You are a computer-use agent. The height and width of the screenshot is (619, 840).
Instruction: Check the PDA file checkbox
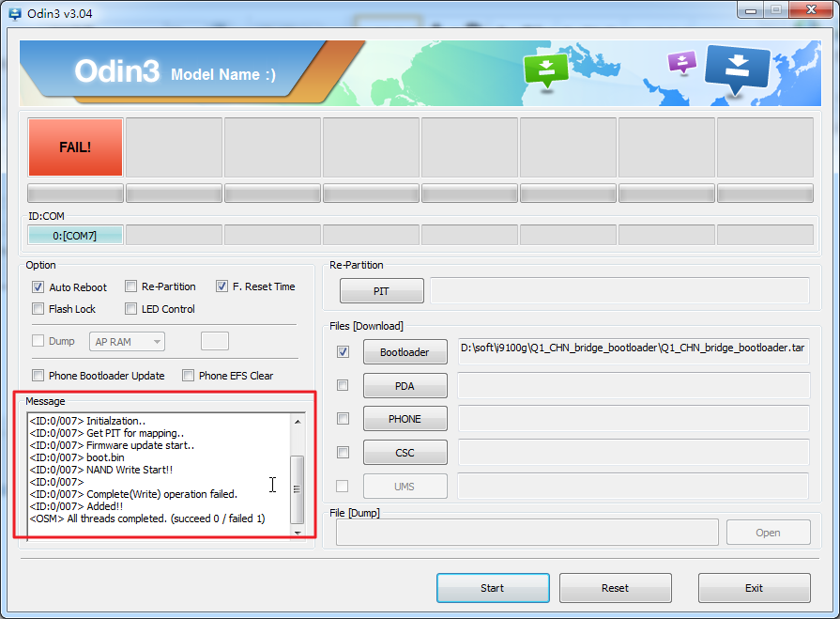(x=343, y=385)
